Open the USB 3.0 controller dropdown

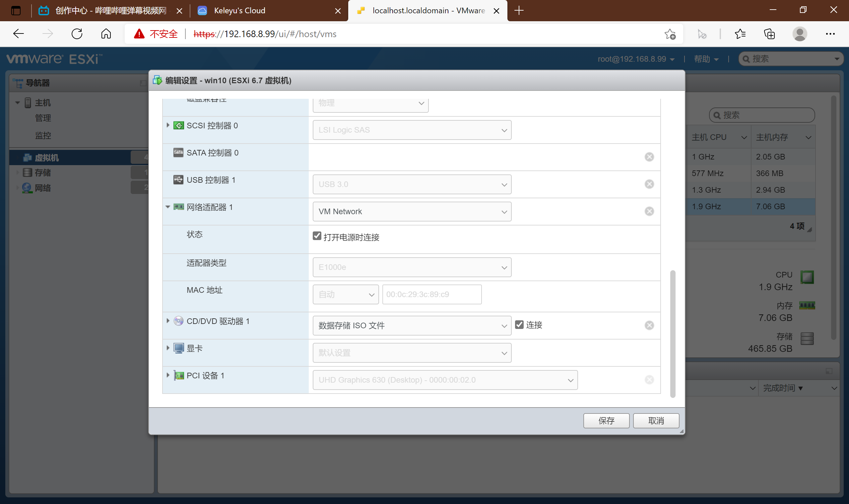point(412,184)
